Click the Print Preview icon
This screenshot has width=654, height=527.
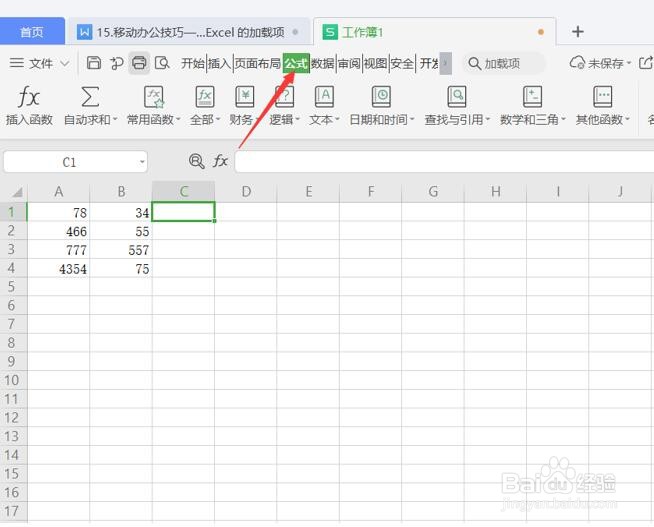pos(162,63)
